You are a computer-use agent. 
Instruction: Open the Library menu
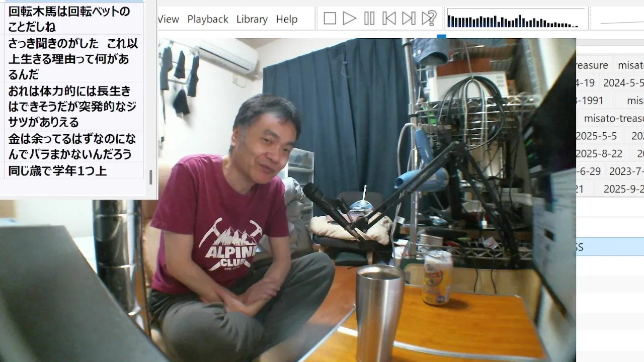coord(252,19)
